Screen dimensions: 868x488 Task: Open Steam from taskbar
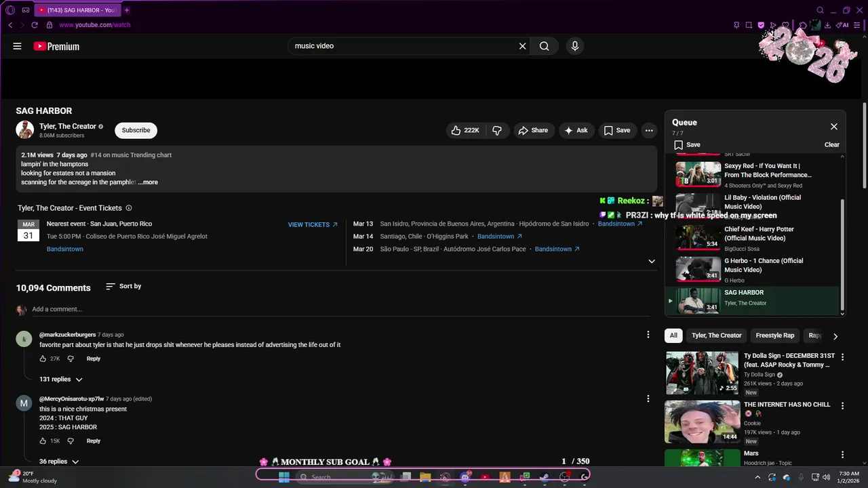pos(544,477)
